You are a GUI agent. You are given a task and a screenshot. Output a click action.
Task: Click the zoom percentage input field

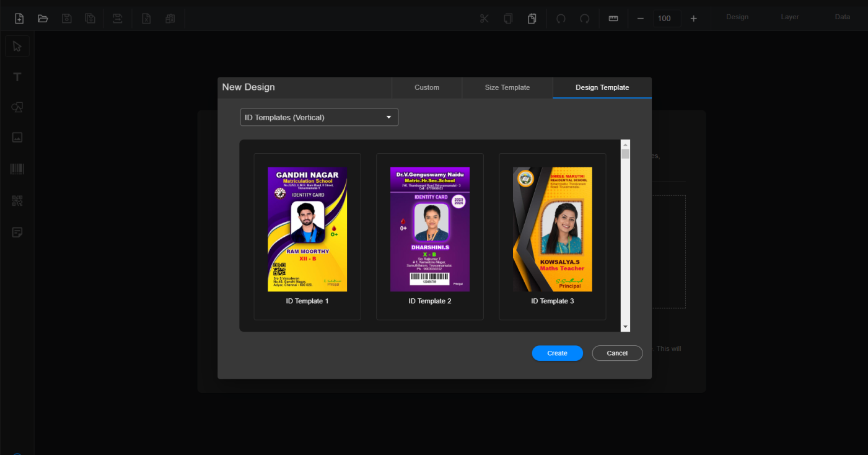click(x=666, y=19)
